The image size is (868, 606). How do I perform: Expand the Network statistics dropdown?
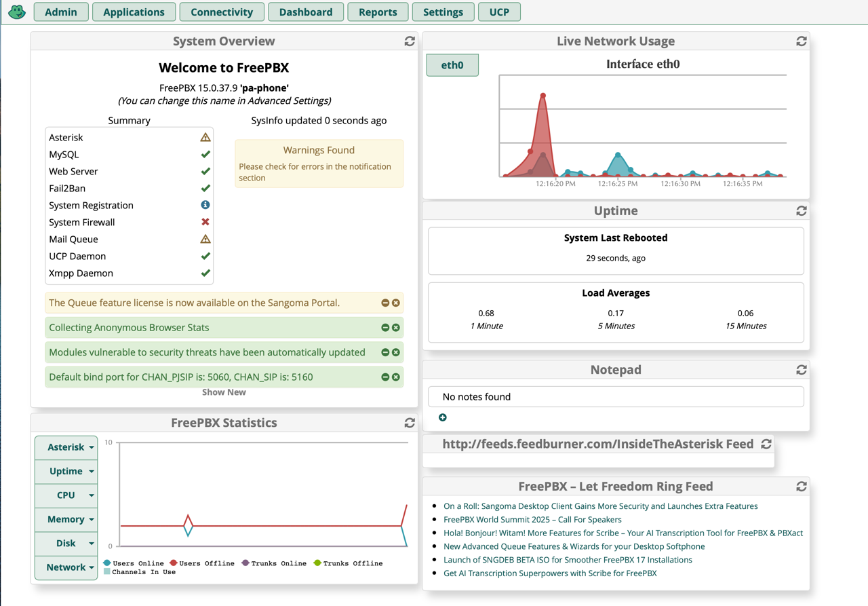(x=66, y=567)
